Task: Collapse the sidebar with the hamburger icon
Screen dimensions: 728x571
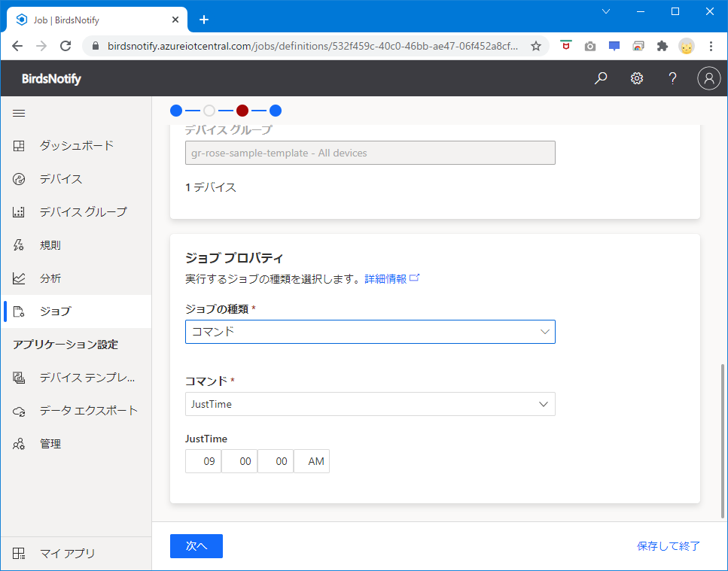Action: point(19,113)
